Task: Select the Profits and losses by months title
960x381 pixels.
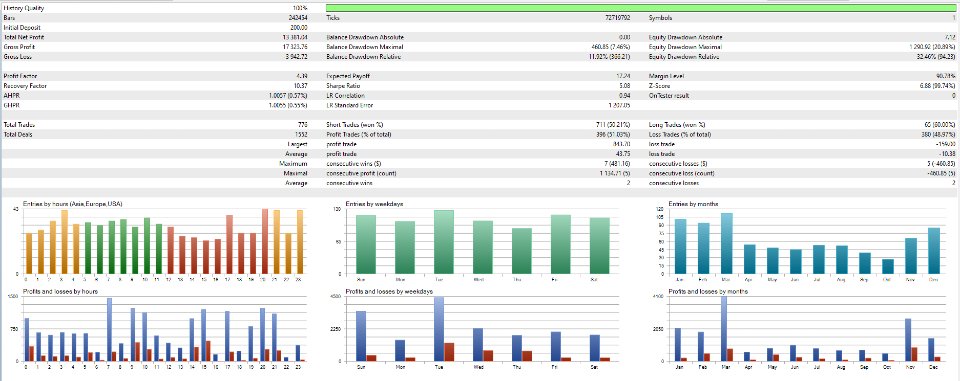Action: coord(708,292)
